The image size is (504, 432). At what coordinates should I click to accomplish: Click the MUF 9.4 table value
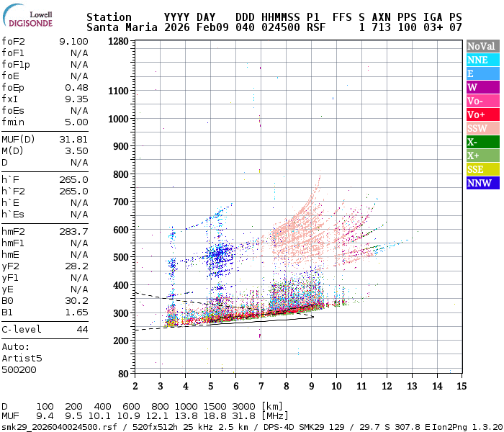45,416
